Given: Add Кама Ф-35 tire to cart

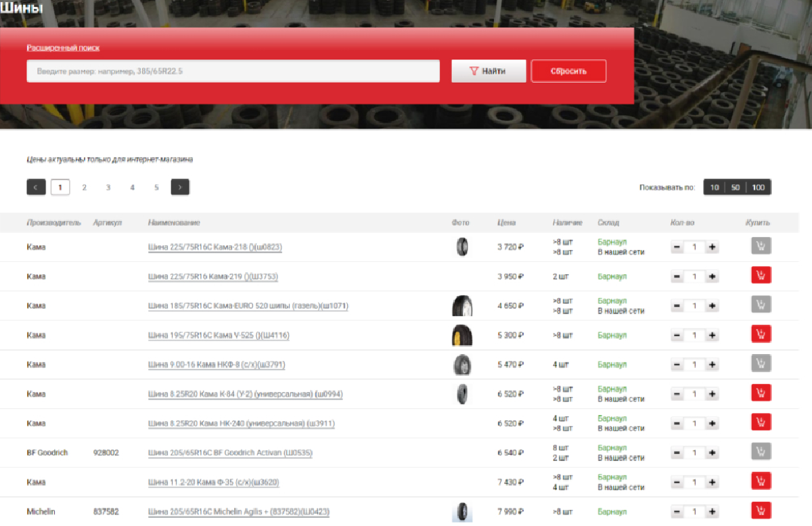Looking at the screenshot, I should 761,482.
